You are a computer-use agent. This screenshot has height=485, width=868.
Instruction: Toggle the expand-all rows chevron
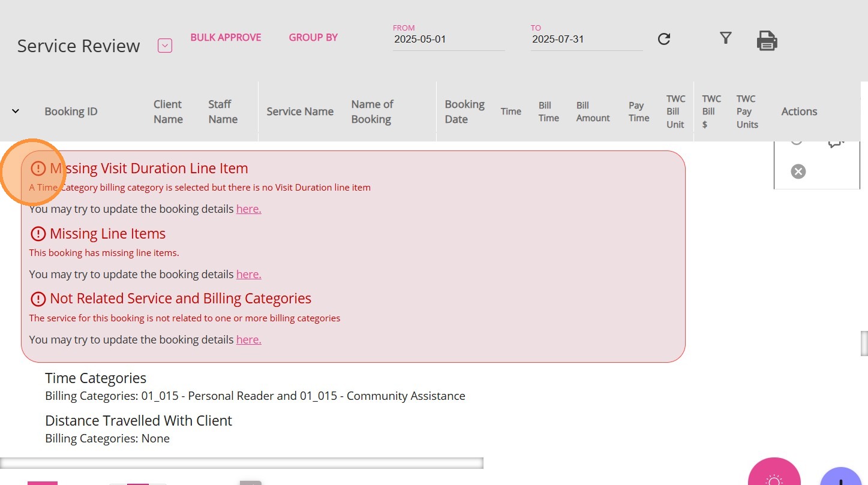16,112
